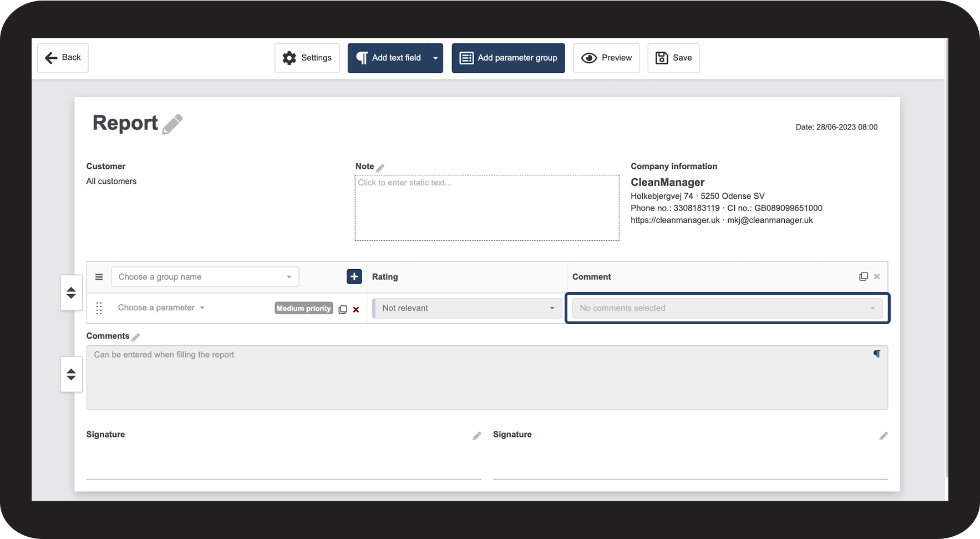
Task: Go back using the Back button
Action: (63, 58)
